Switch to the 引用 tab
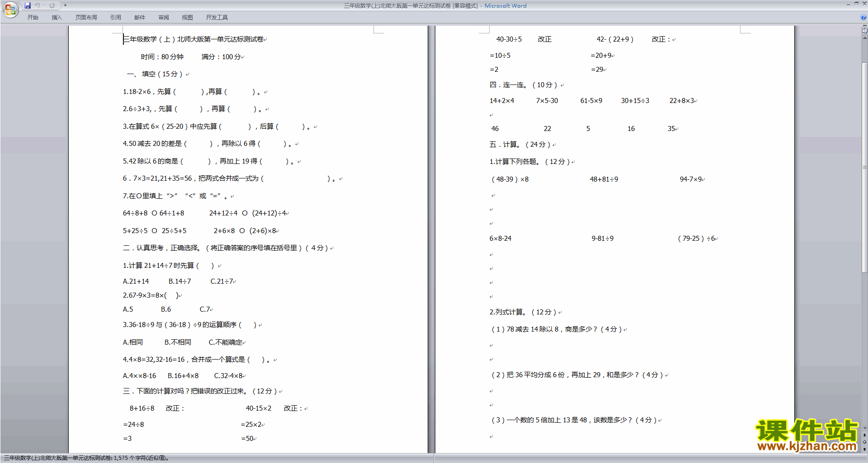Screen dimensions: 868x463 pos(115,18)
